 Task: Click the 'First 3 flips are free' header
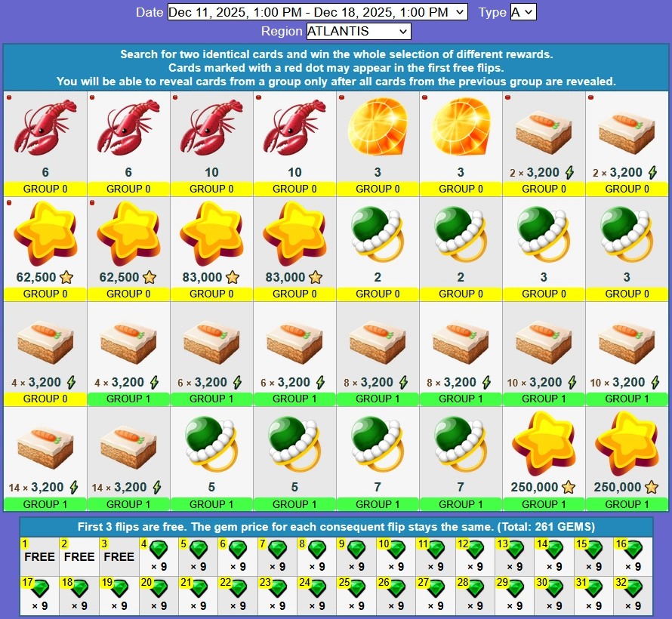337,527
